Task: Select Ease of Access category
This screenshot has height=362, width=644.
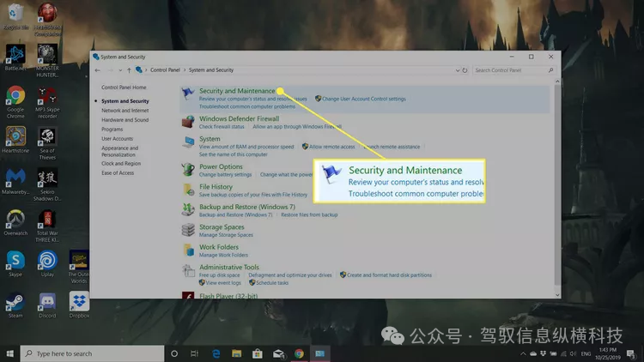Action: click(118, 172)
